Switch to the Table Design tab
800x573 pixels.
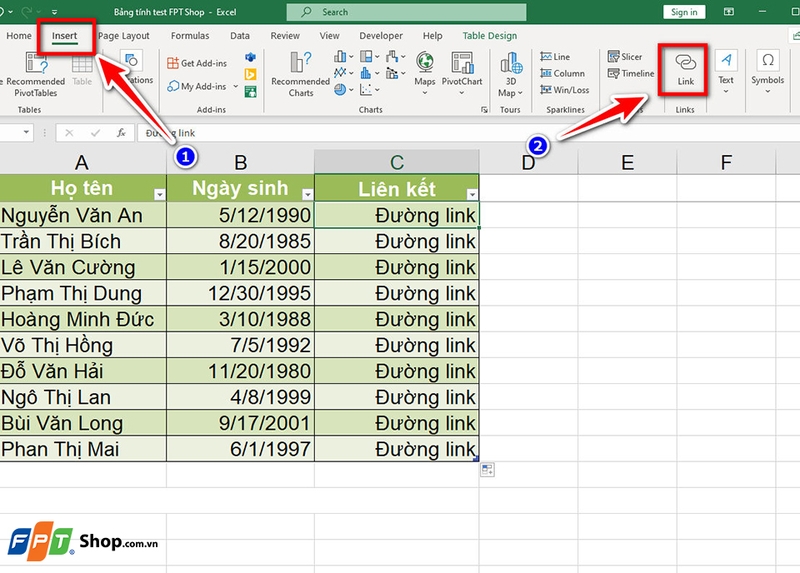tap(490, 36)
